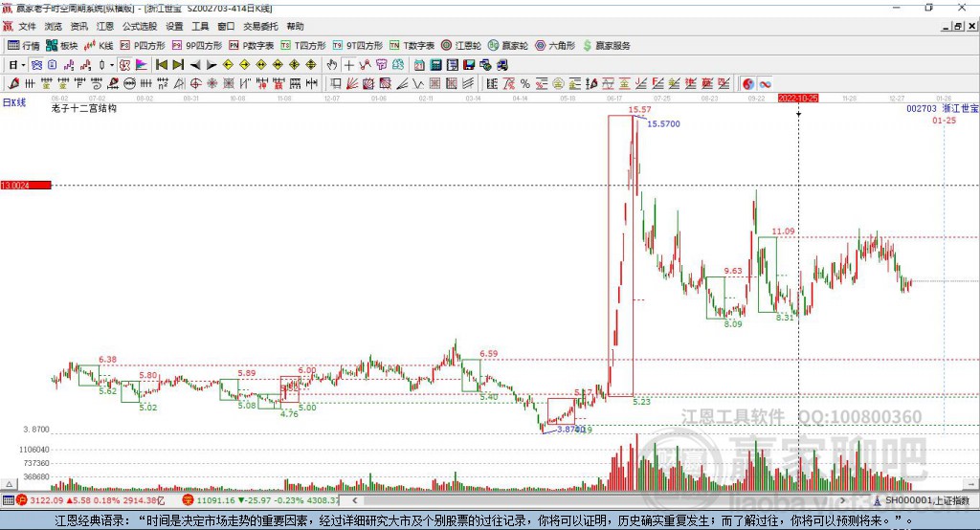Open the 六角形 hexagon tool

(x=555, y=46)
